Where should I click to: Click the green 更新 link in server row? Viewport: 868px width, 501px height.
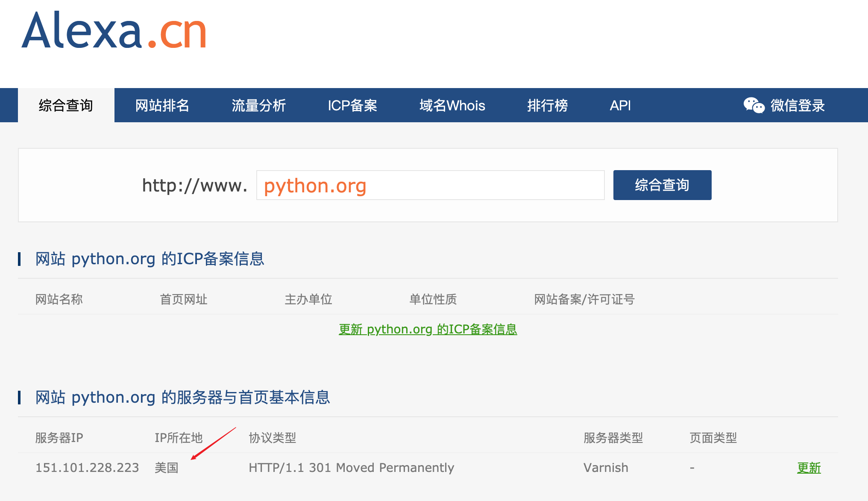(809, 468)
